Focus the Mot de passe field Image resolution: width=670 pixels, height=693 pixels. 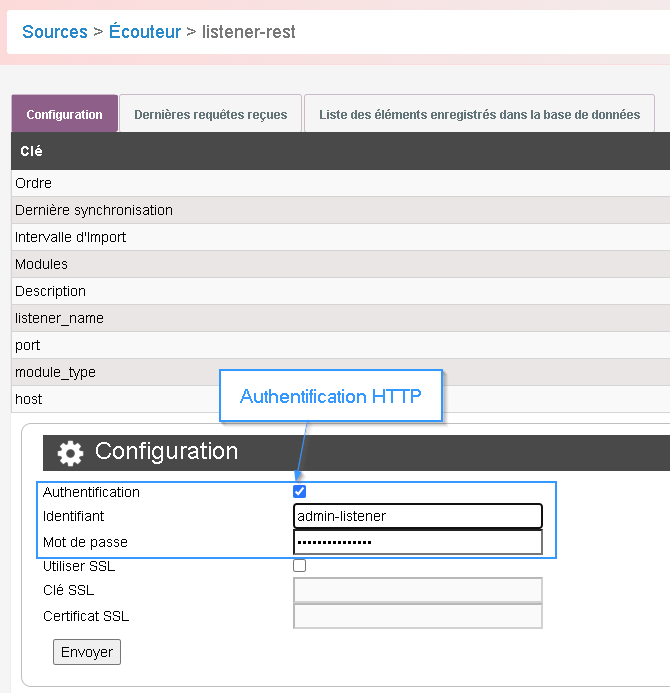(417, 542)
